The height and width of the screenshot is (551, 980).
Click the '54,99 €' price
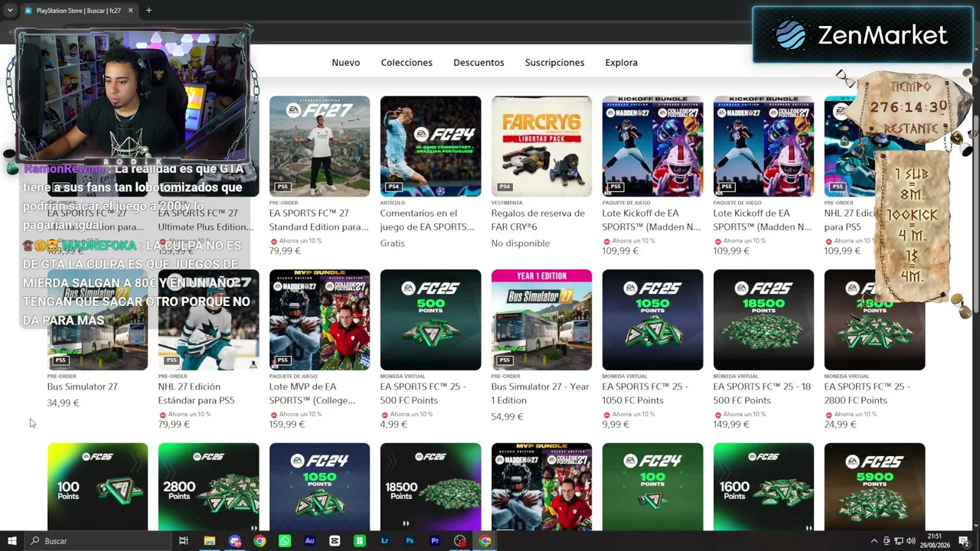point(507,417)
